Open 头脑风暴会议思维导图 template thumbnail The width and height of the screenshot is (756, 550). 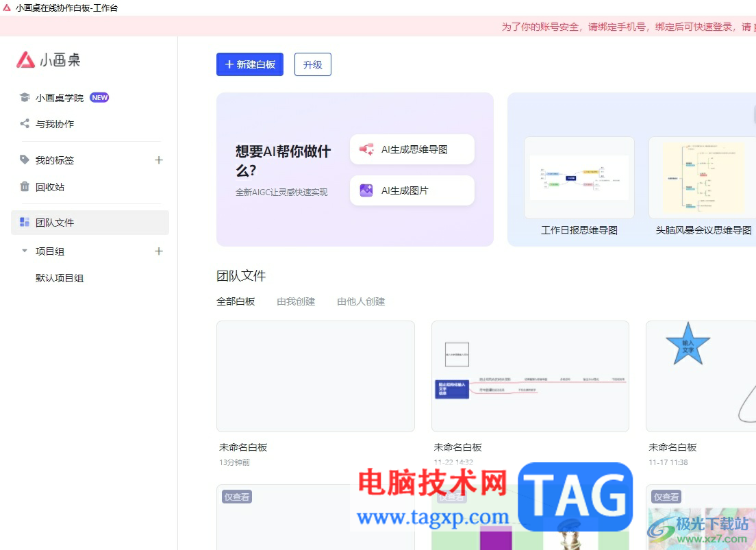coord(703,177)
